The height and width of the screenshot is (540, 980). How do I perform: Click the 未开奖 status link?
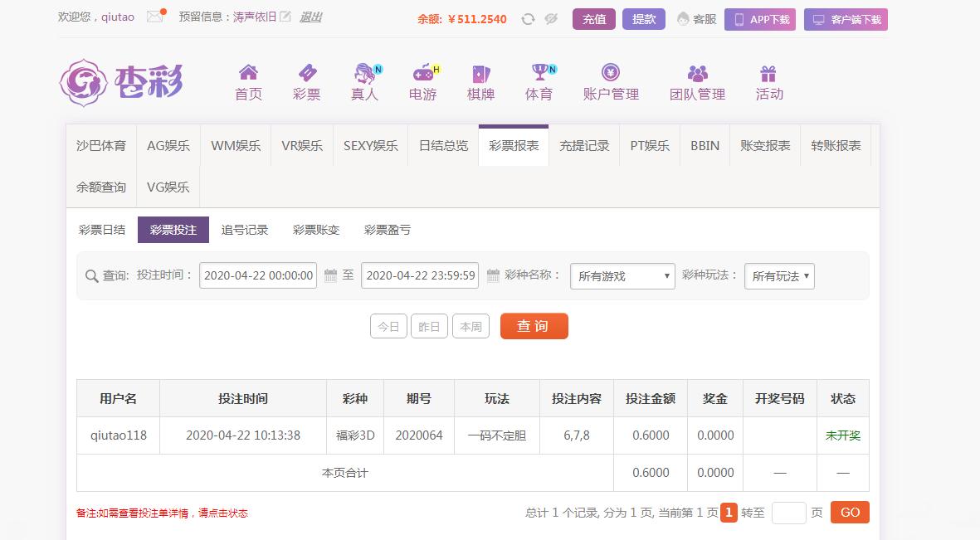(x=842, y=435)
